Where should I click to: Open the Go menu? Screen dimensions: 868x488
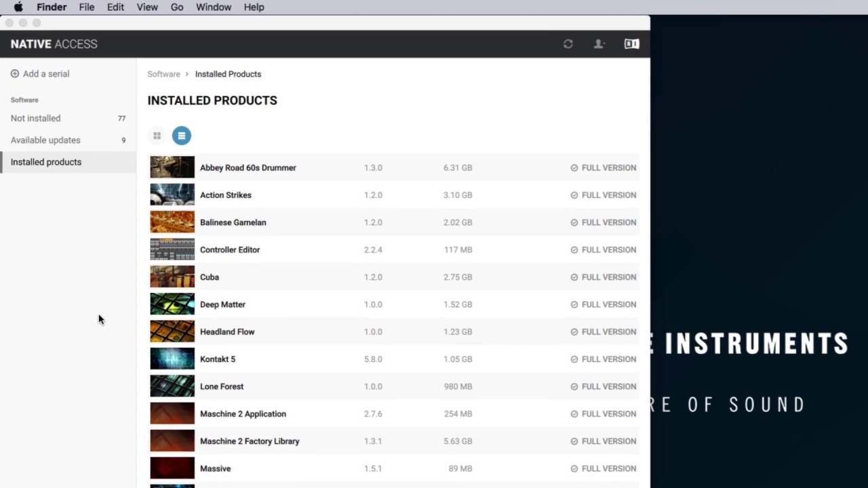[x=177, y=7]
